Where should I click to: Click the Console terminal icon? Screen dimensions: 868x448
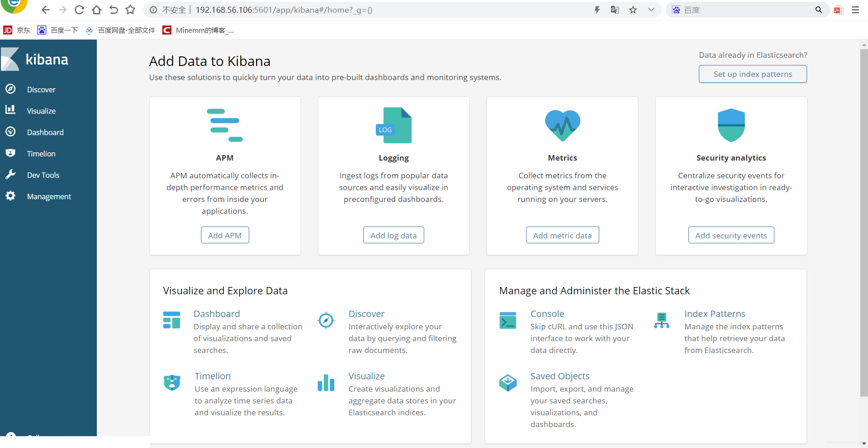508,320
